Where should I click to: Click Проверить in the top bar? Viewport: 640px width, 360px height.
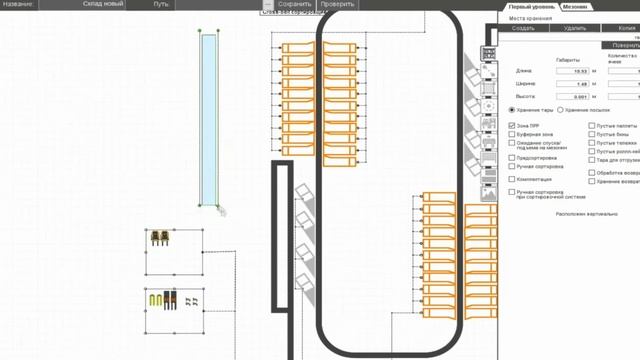pyautogui.click(x=337, y=4)
